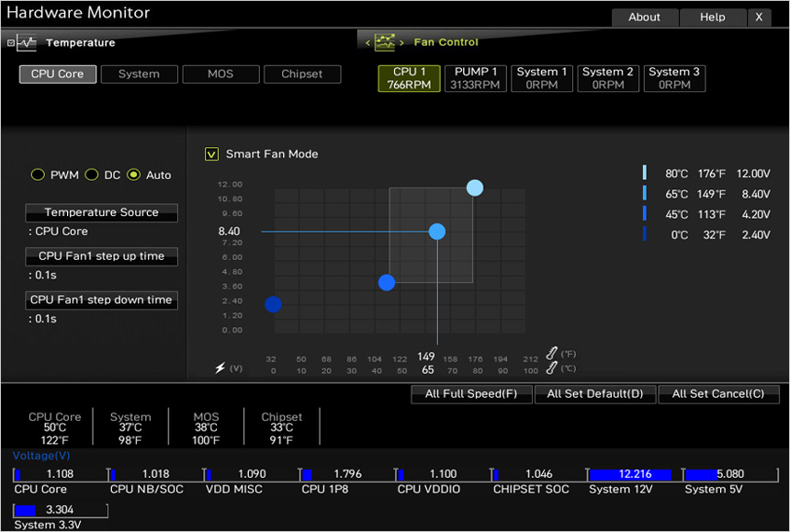Toggle the Smart Fan Mode checkbox

click(211, 153)
